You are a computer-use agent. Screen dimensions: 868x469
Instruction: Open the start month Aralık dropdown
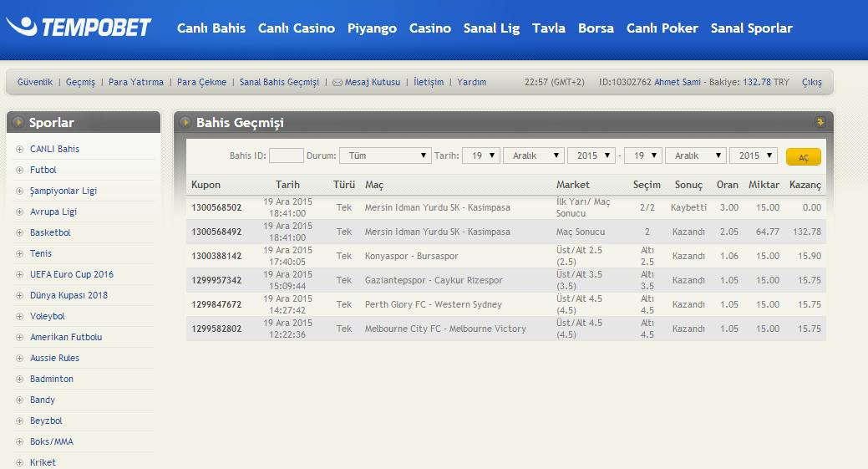tap(533, 155)
